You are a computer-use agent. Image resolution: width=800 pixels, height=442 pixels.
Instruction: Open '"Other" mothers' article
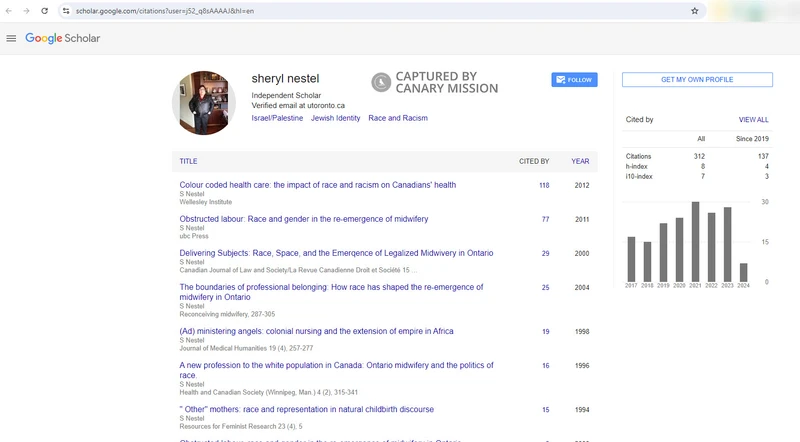point(307,409)
